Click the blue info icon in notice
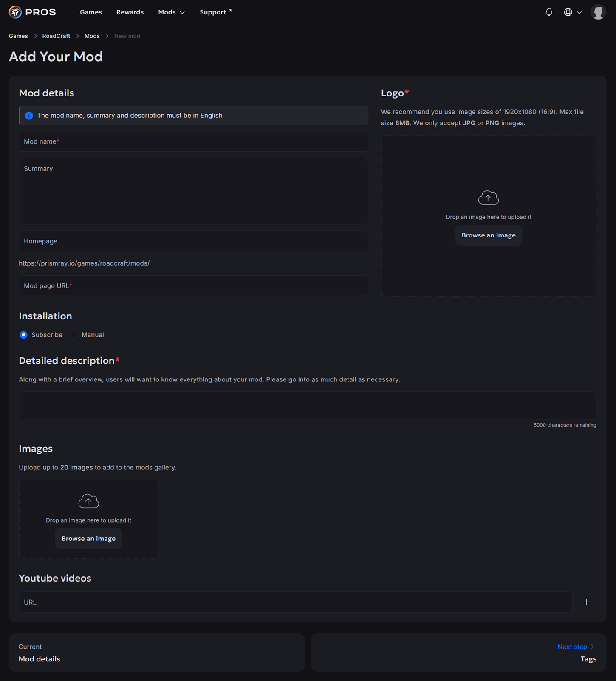This screenshot has height=681, width=616. [x=29, y=116]
